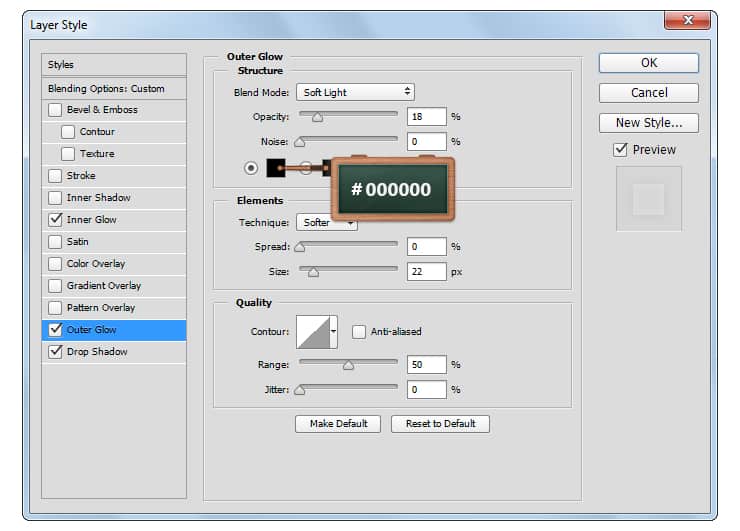Select Blending Options: Custom
Viewport: 740px width, 531px height.
click(106, 88)
